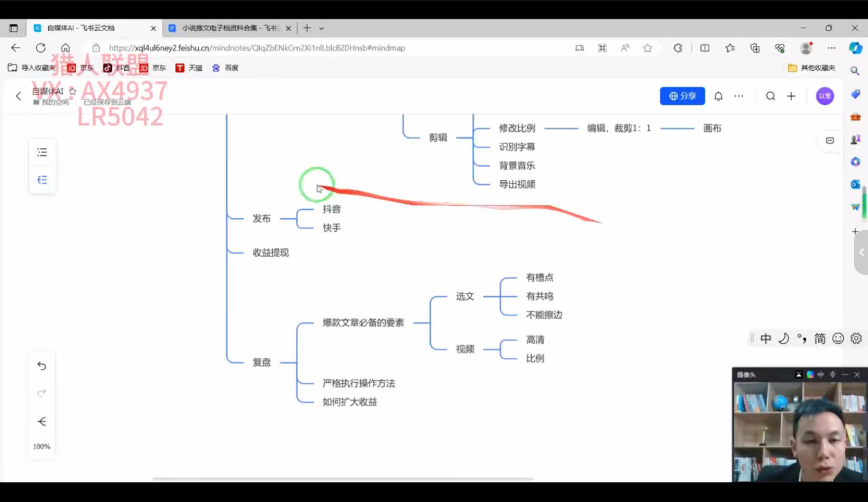Star the 自媒体AI document as favorite

(73, 91)
